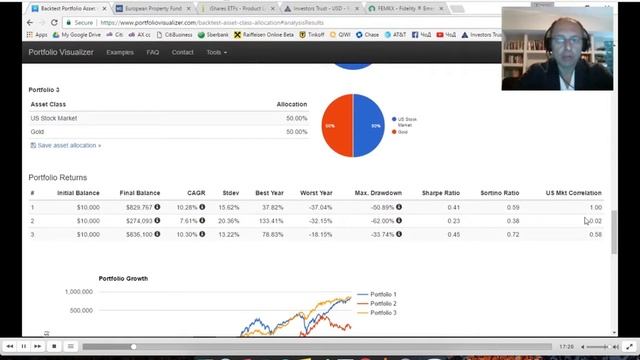Go back using browser back arrow

[30, 22]
